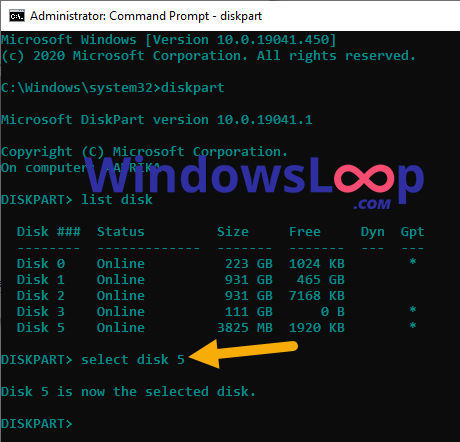Viewport: 460px width, 442px height.
Task: Click the '1920 KB' free value
Action: point(317,328)
